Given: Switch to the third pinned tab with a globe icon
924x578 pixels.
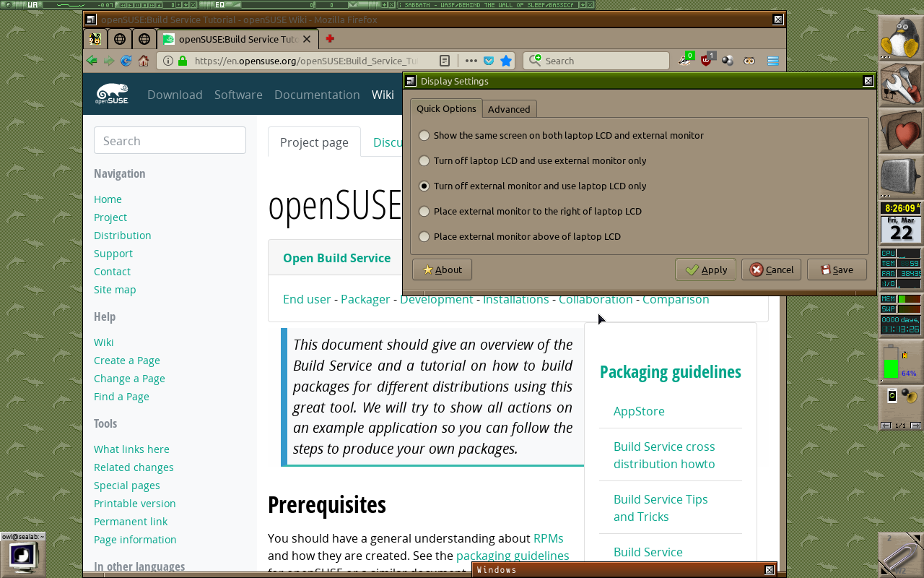Looking at the screenshot, I should (x=144, y=39).
